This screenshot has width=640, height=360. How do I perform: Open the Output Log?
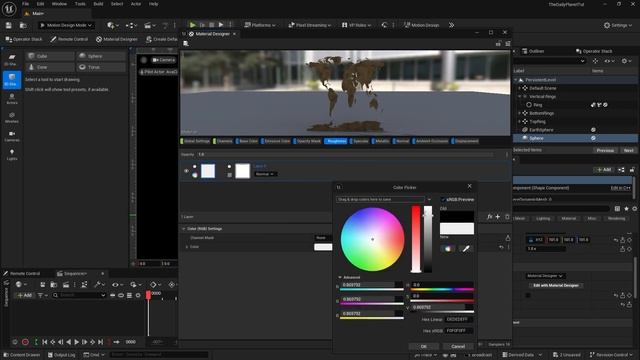click(62, 355)
